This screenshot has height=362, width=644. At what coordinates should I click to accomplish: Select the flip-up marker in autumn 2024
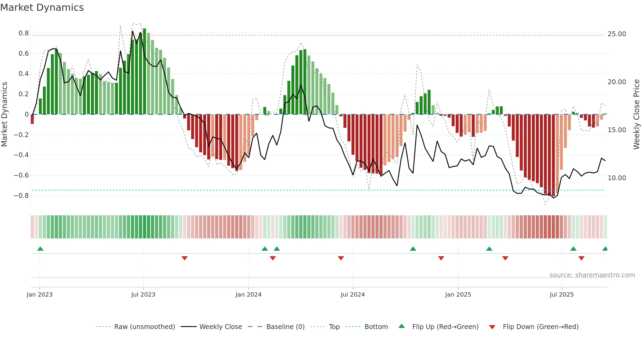coord(413,249)
